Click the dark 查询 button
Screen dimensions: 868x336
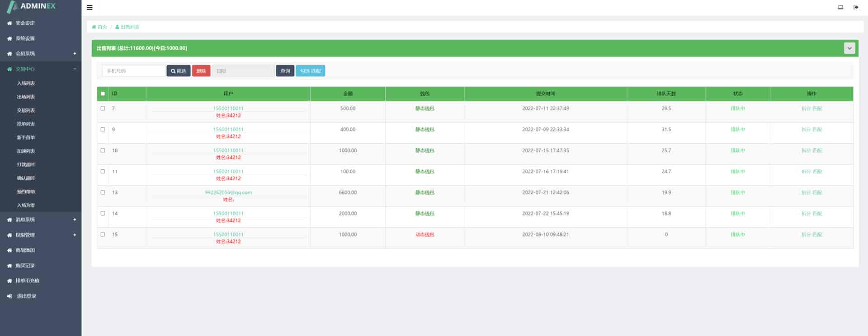[285, 71]
